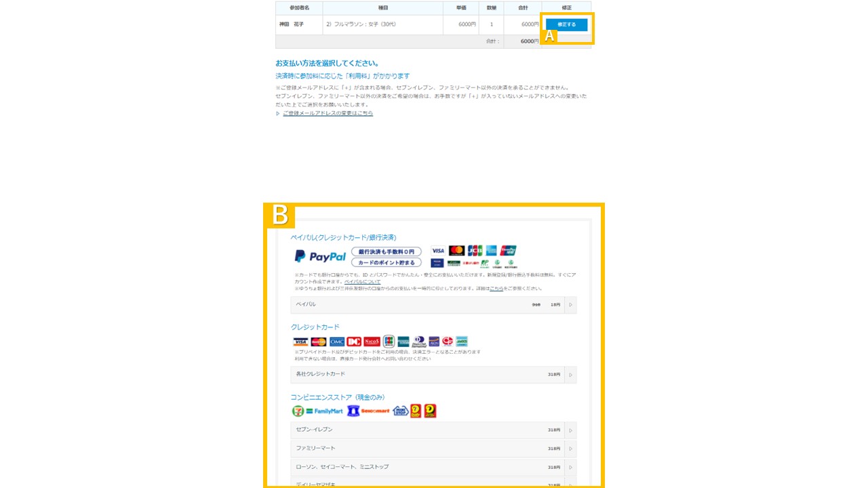
Task: Expand the ペイパル payment arrow
Action: coord(570,305)
